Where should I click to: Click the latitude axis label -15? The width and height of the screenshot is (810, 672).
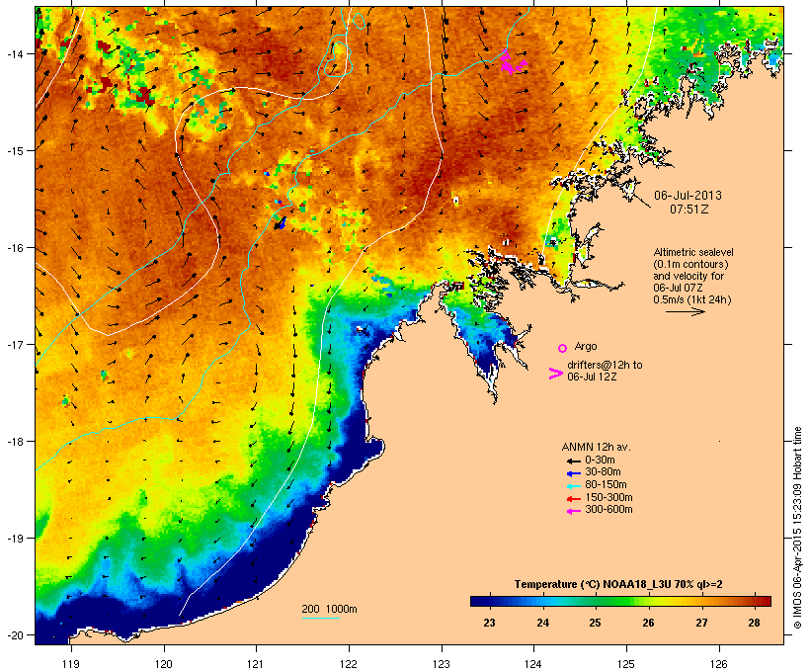pyautogui.click(x=14, y=151)
